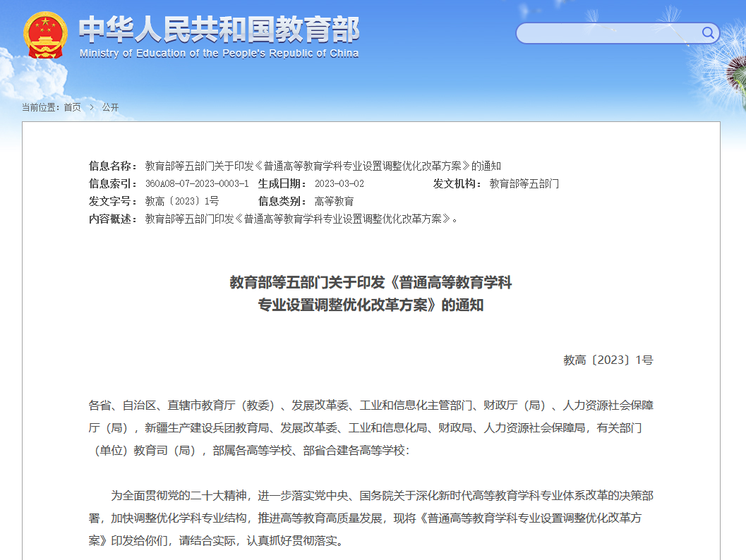
Task: Click the Ministry of Education English subtitle
Action: pos(219,53)
